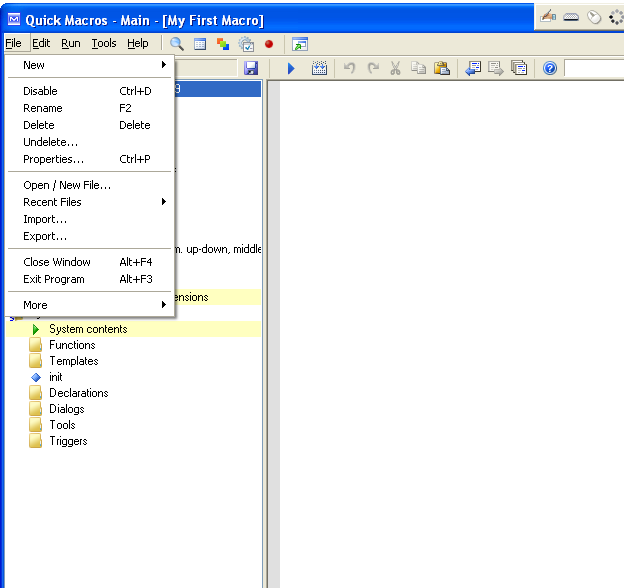Click the colored squares toolbar icon
The height and width of the screenshot is (588, 624).
point(223,44)
